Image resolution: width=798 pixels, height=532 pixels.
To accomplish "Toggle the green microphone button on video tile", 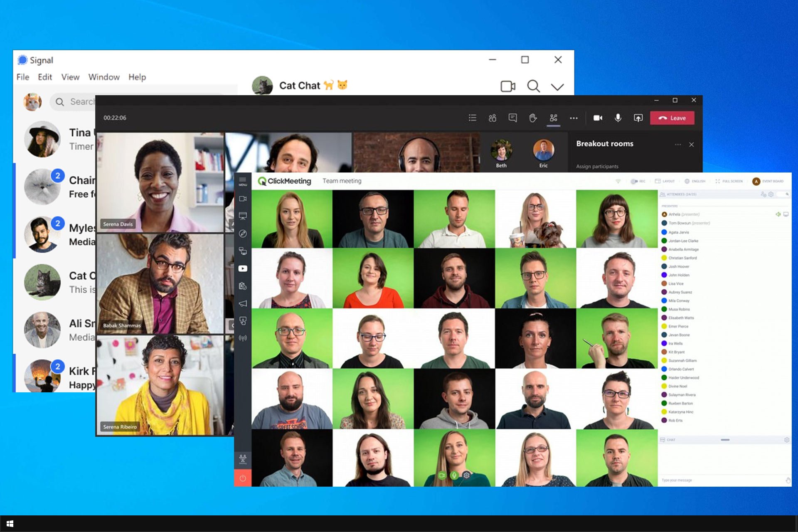I will (x=454, y=475).
